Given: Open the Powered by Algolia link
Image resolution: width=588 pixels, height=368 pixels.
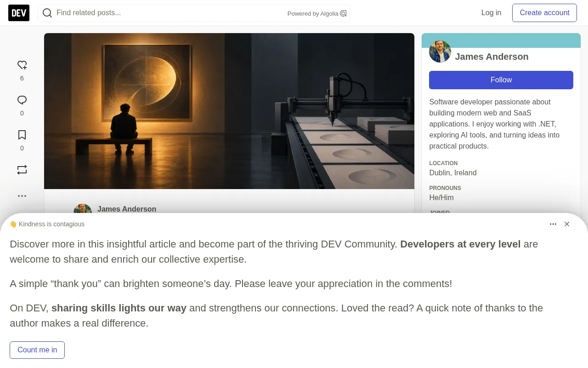Looking at the screenshot, I should point(317,13).
